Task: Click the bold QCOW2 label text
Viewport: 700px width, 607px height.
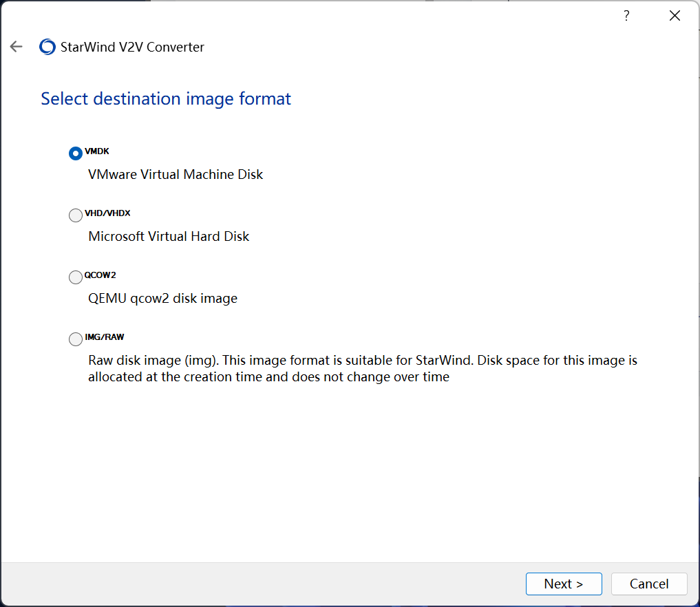Action: pos(100,275)
